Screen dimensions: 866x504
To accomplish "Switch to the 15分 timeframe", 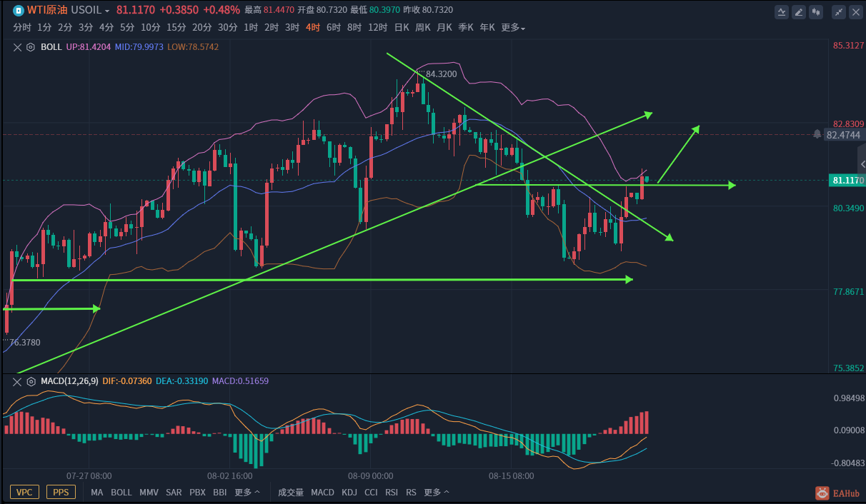I will (x=176, y=28).
